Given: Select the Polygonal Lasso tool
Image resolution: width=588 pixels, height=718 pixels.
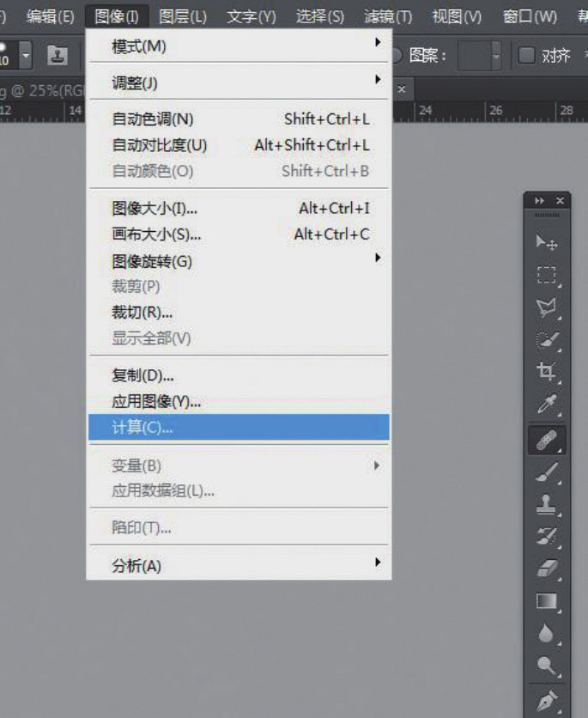Looking at the screenshot, I should click(x=546, y=307).
